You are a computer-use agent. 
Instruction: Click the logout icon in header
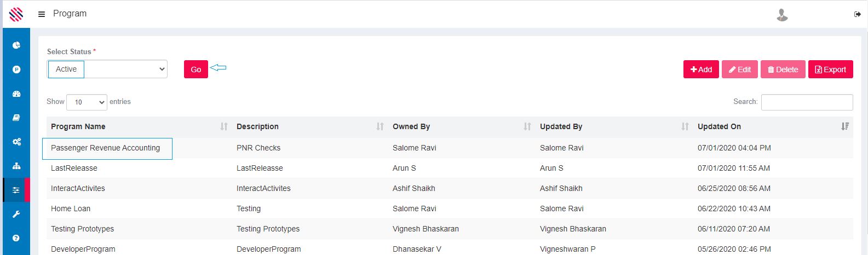point(858,14)
